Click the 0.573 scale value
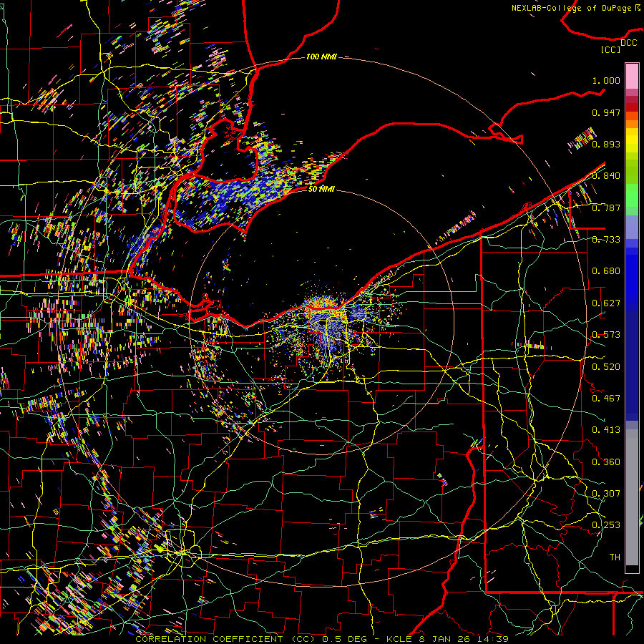Image resolution: width=644 pixels, height=644 pixels. point(606,335)
